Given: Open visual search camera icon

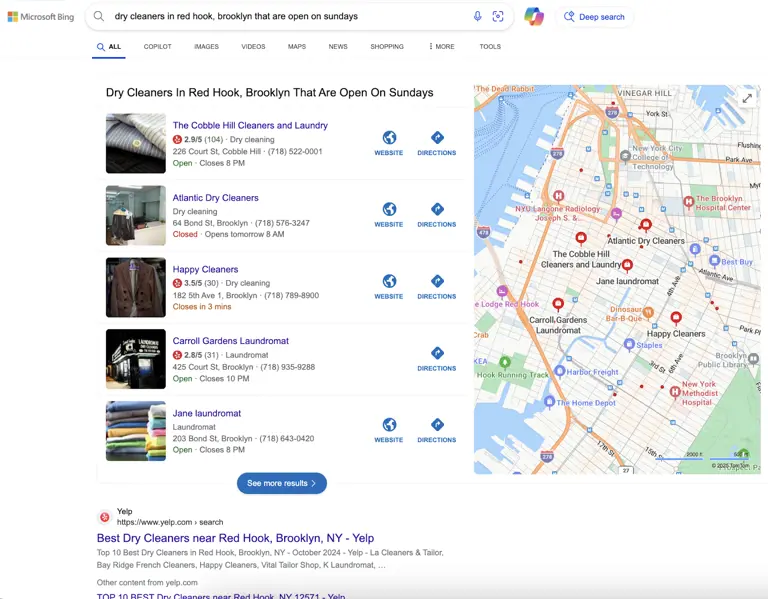Looking at the screenshot, I should pyautogui.click(x=498, y=16).
